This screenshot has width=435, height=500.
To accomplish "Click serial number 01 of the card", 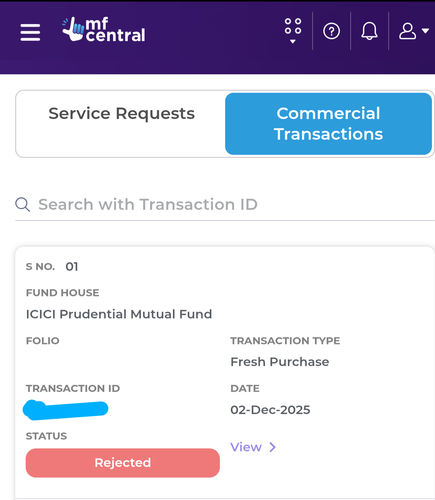I will (x=72, y=267).
